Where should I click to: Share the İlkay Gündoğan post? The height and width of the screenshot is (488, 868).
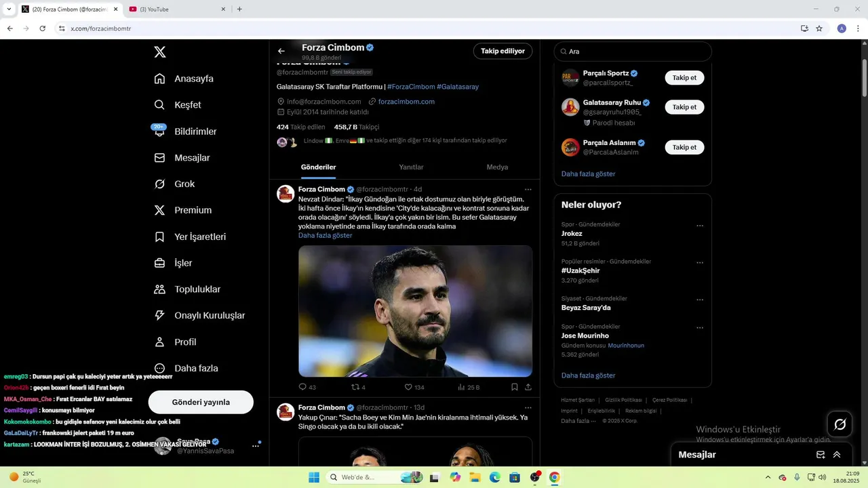tap(528, 387)
